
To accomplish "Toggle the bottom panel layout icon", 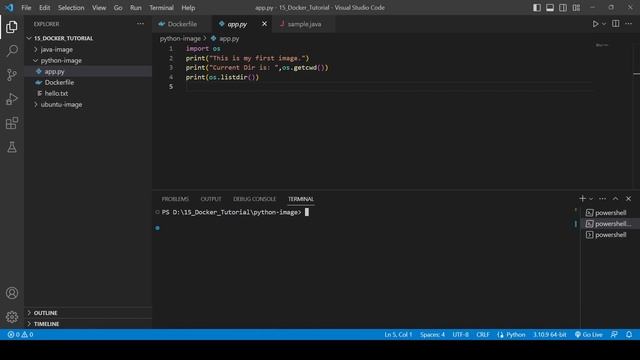I will coord(550,8).
